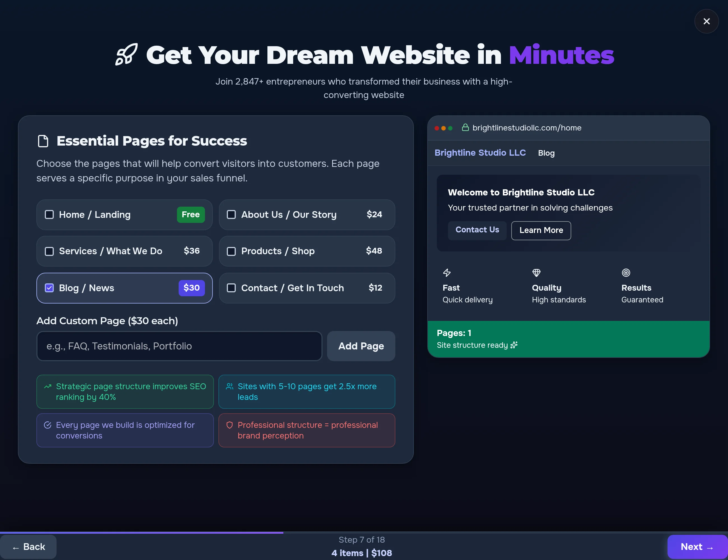
Task: Uncheck the Blog / News checkbox
Action: pos(49,288)
